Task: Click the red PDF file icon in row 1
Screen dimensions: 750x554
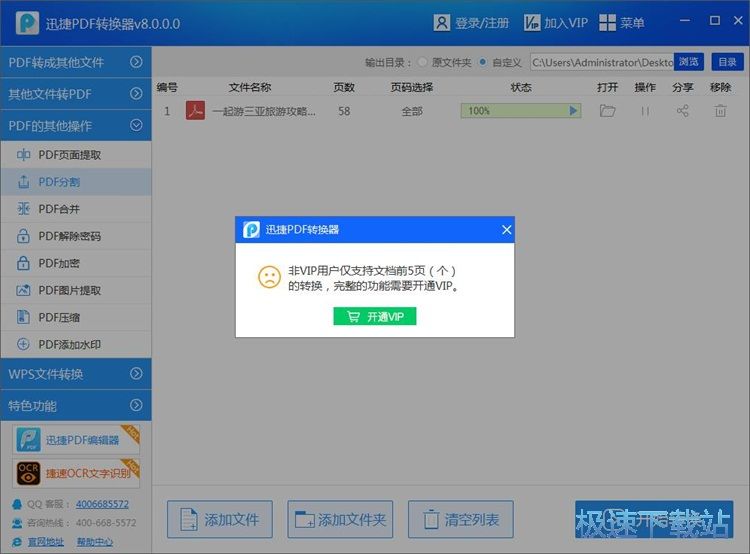Action: pos(195,111)
